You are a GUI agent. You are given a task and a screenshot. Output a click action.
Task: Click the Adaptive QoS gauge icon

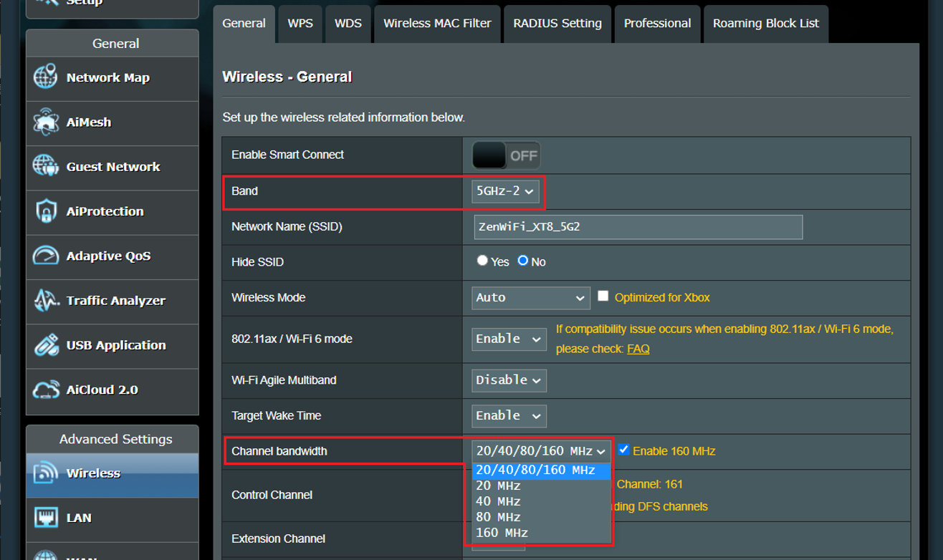45,256
